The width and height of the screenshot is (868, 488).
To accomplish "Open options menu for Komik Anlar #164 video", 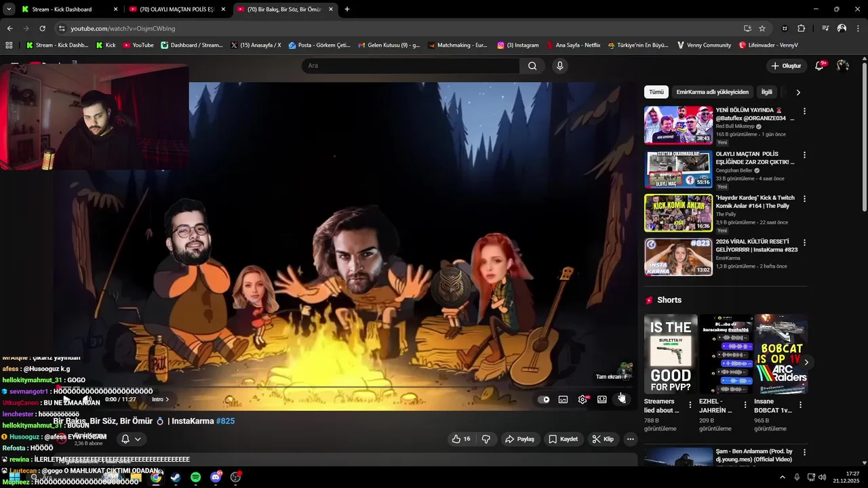I will pyautogui.click(x=804, y=199).
